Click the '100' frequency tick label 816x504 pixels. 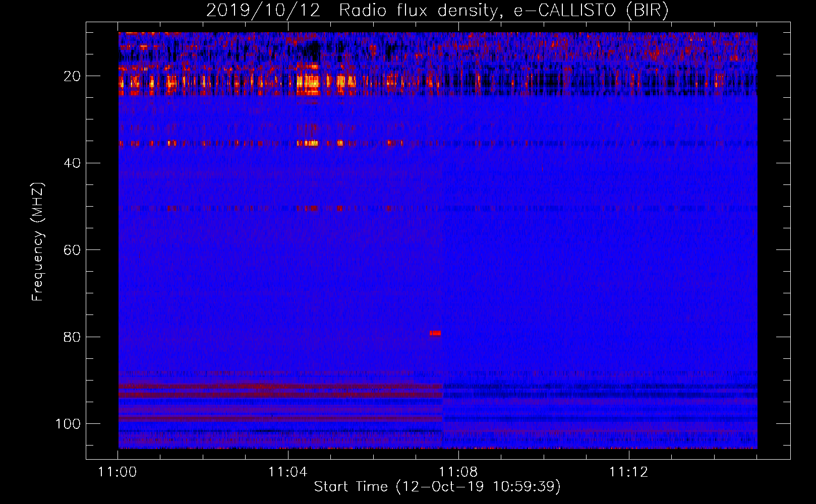tap(68, 424)
